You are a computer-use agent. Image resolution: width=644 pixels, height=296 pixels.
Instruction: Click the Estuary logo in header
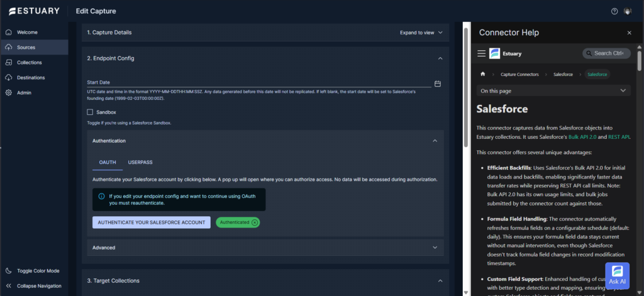tap(34, 11)
